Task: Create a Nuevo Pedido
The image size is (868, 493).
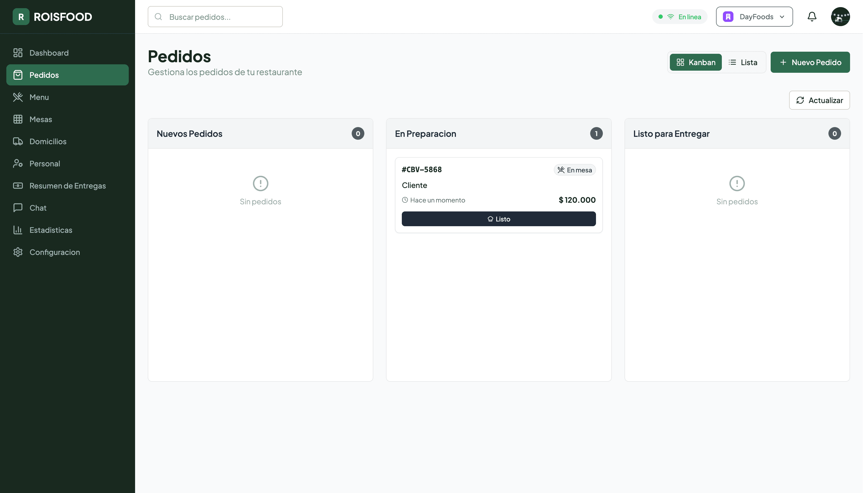Action: click(810, 62)
